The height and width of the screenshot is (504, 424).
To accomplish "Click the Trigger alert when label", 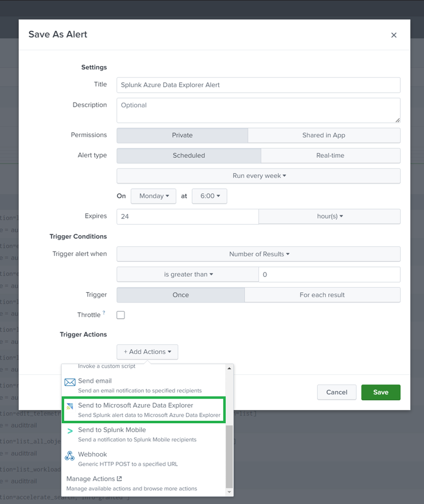I will click(x=80, y=254).
